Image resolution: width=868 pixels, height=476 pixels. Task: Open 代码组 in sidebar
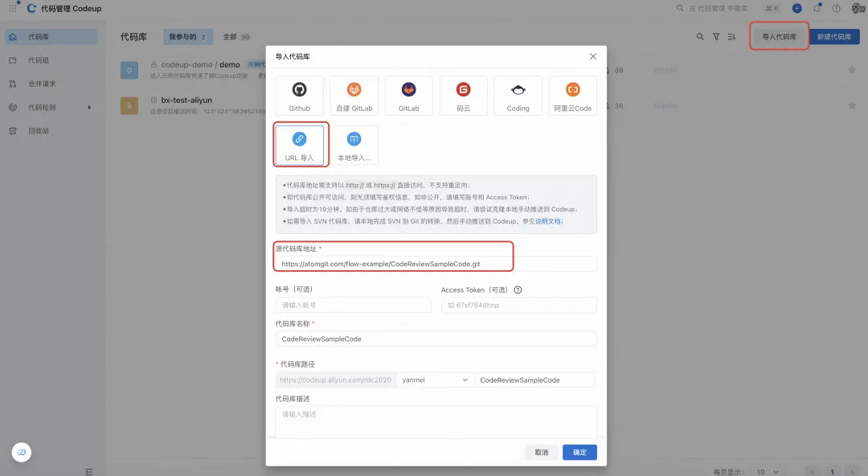(51, 59)
